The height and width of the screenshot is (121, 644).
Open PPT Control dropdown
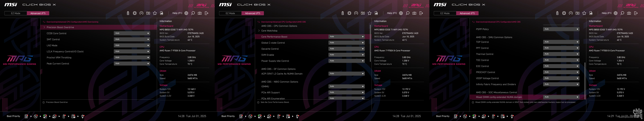[x=561, y=48]
